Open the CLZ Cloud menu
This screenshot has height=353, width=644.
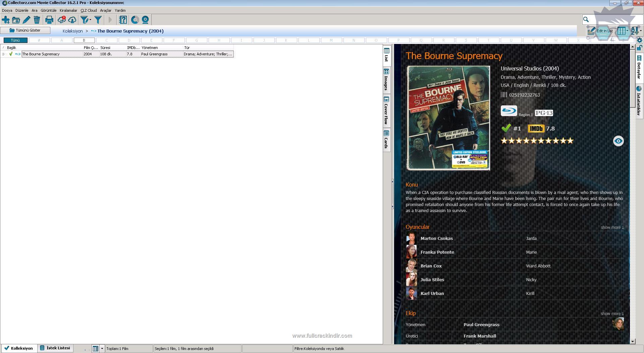(x=89, y=10)
